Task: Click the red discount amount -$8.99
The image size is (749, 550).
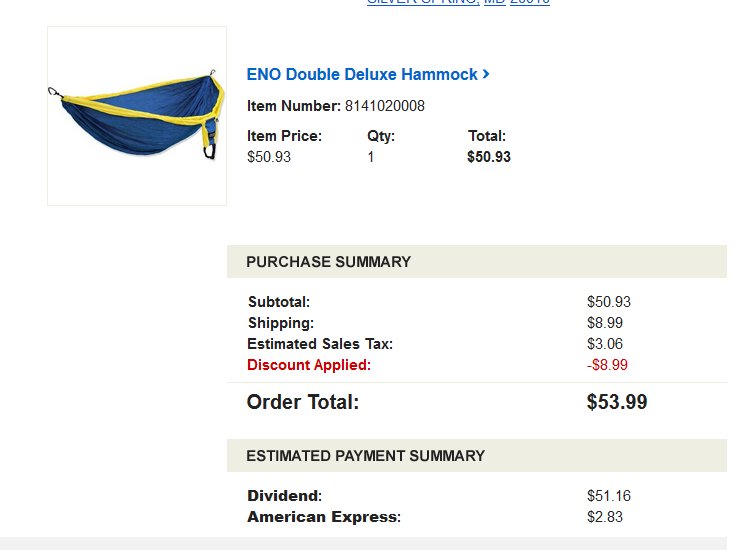Action: pos(607,365)
